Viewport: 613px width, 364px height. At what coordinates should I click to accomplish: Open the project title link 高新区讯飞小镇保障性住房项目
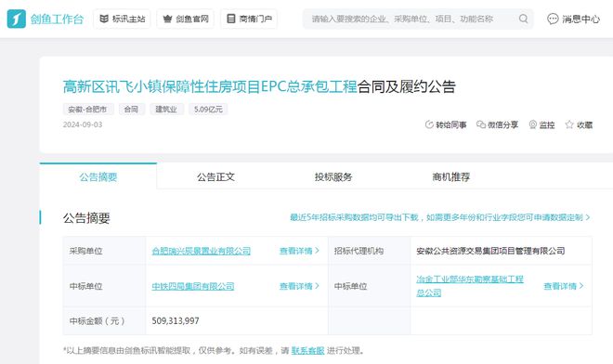[x=210, y=86]
